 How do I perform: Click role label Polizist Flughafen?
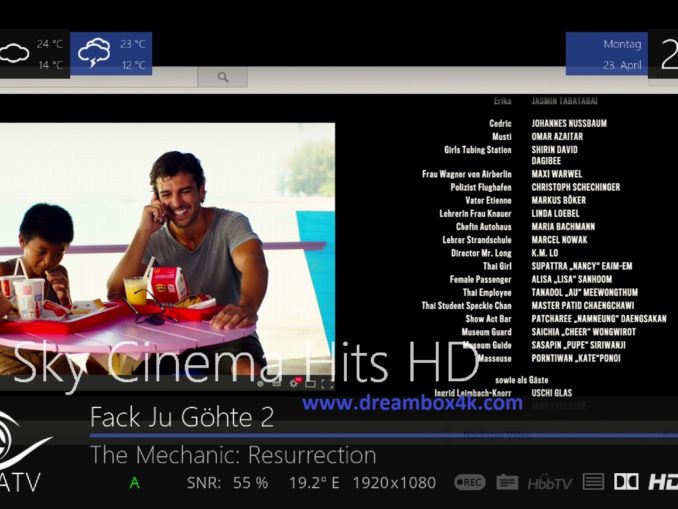(481, 187)
